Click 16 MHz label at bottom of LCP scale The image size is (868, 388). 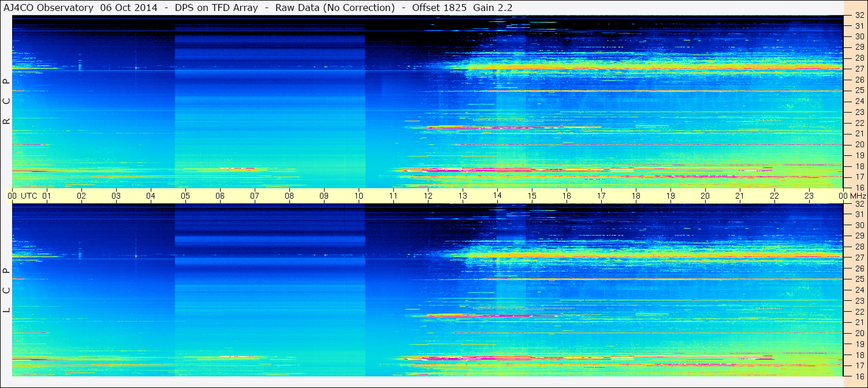point(859,376)
